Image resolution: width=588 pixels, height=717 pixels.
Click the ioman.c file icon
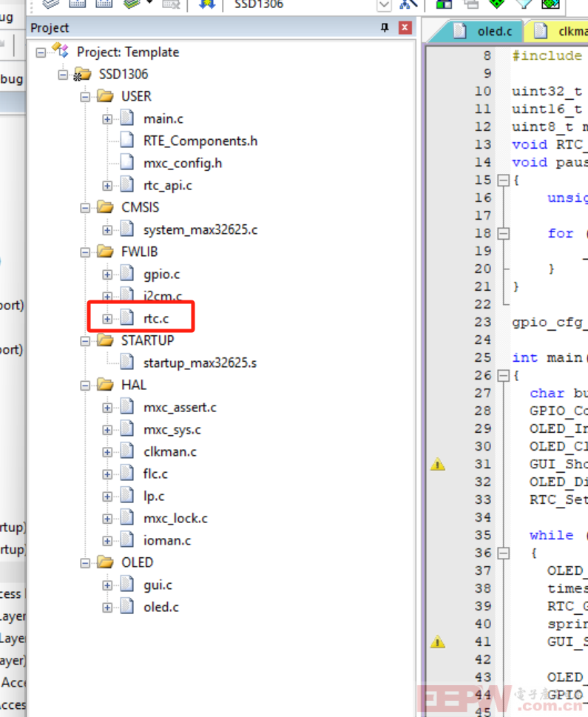(x=127, y=539)
